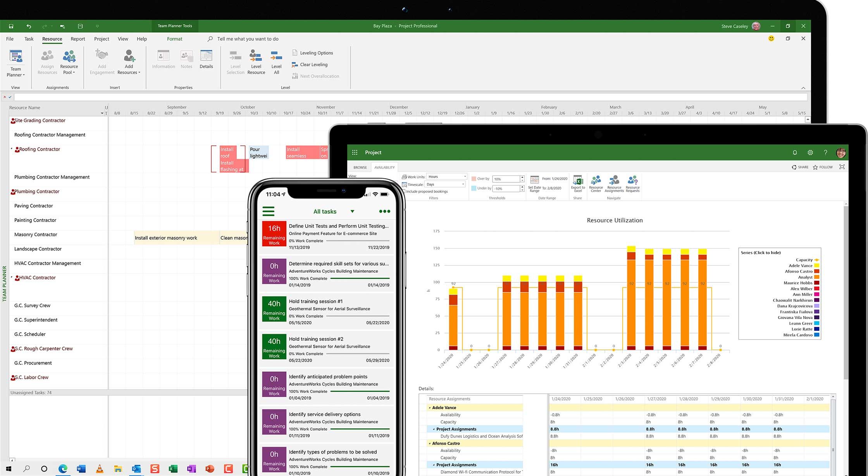Click the Resource Assignments navigate icon
The image size is (868, 476).
pyautogui.click(x=614, y=180)
